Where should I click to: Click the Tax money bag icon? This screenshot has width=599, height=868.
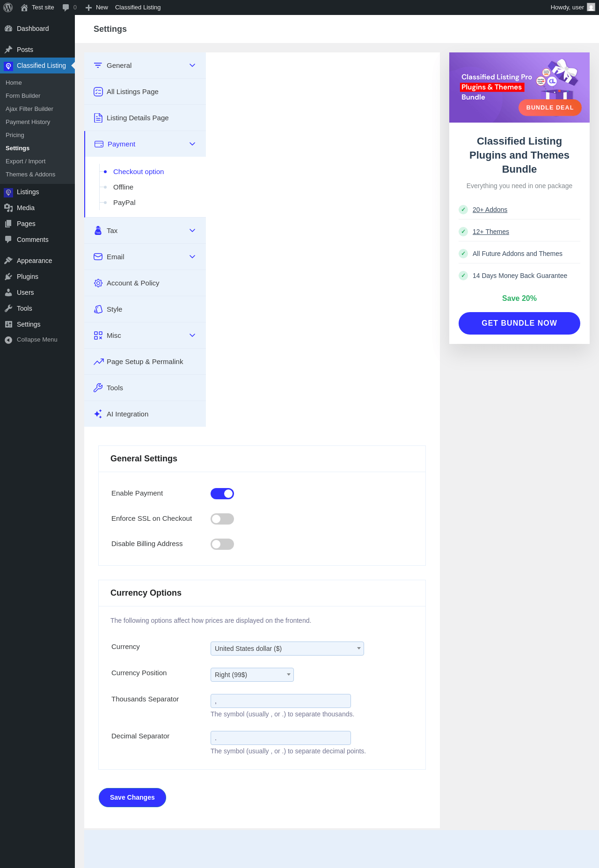click(98, 230)
